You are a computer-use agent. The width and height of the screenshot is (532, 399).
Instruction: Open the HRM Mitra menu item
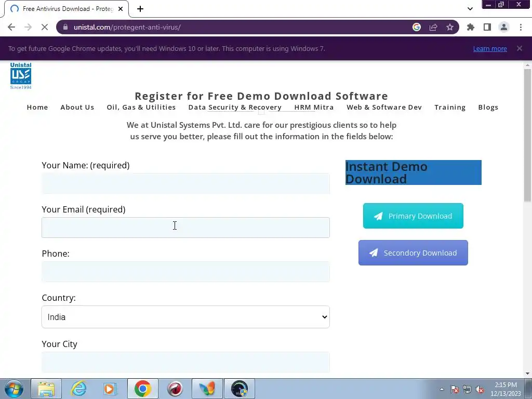tap(314, 107)
